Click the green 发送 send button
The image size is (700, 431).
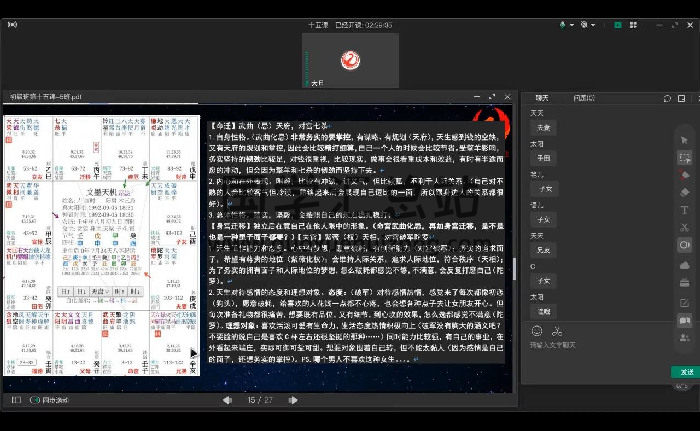(682, 372)
